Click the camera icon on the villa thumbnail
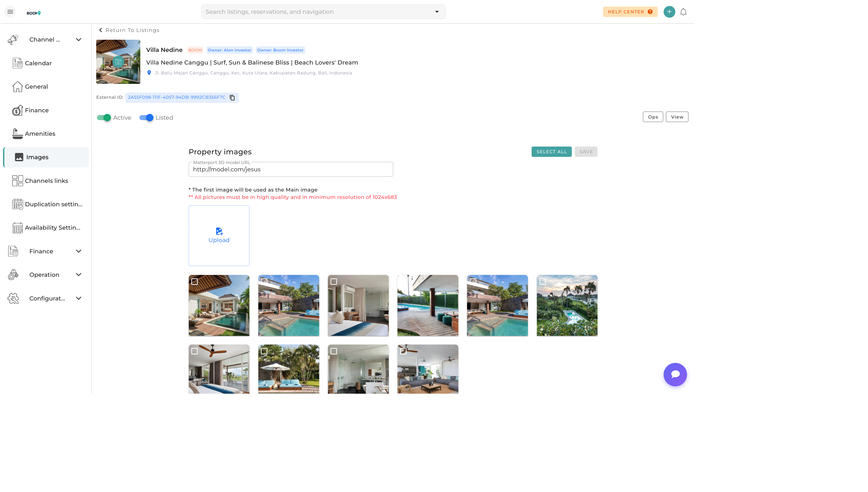Screen dimensions: 868x492 point(118,62)
